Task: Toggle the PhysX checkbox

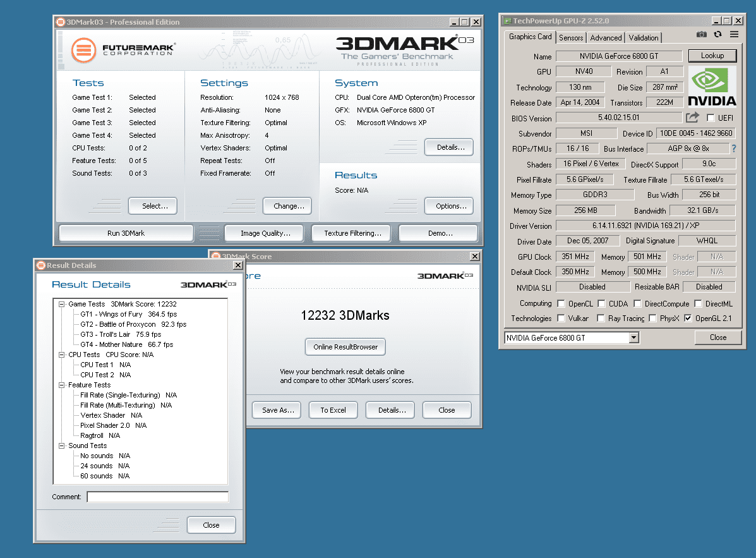Action: [652, 318]
